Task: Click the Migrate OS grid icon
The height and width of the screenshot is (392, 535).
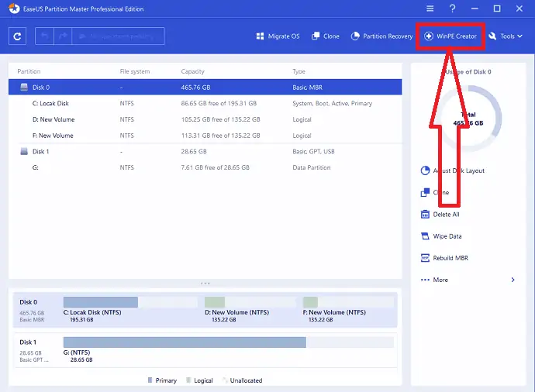Action: click(x=260, y=36)
